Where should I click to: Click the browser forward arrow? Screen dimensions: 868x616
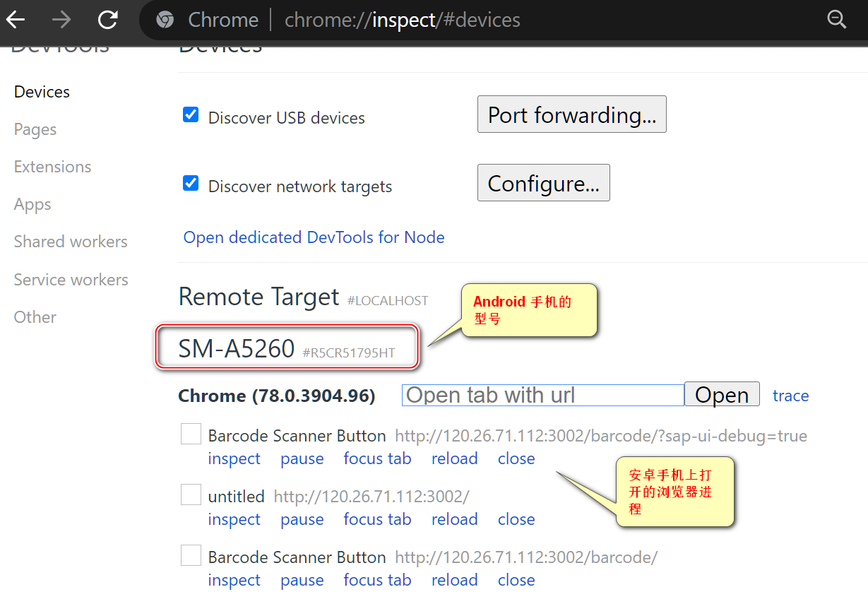point(61,20)
